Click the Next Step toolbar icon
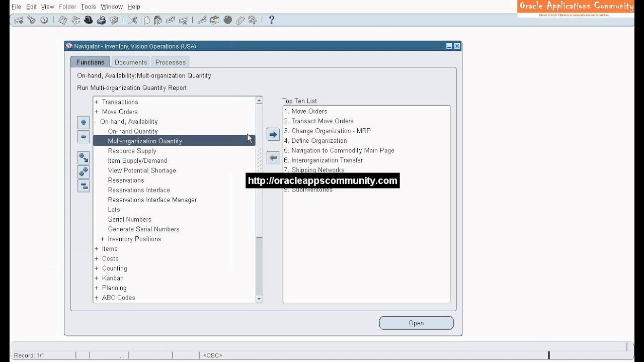 75,20
